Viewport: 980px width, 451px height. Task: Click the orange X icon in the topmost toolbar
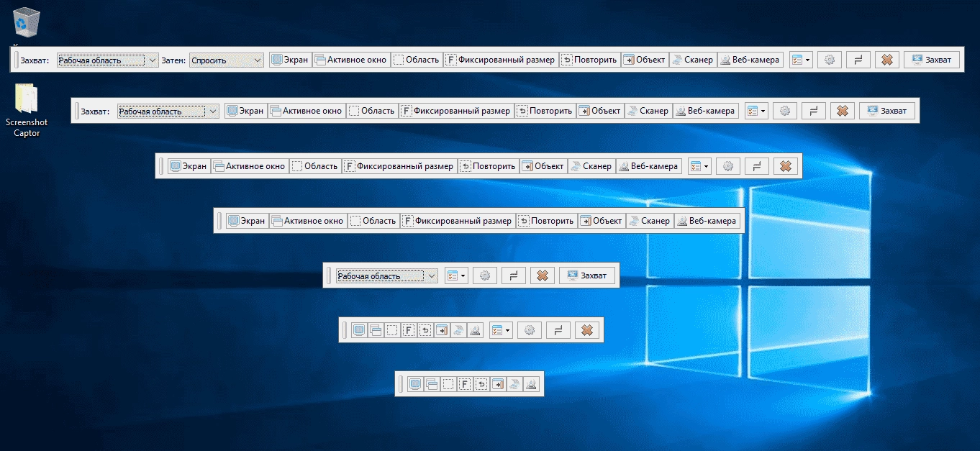[887, 60]
